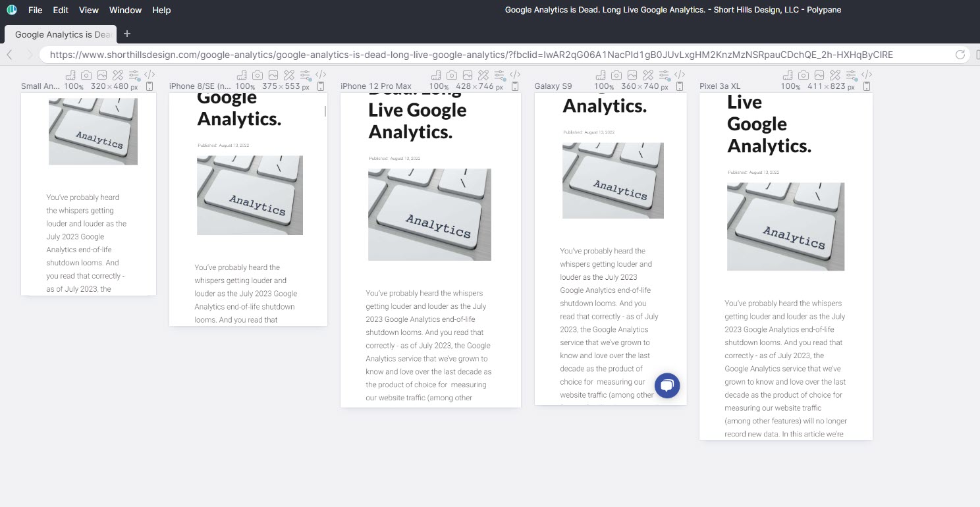Rotate the iPhone 8/SE pane device

point(321,86)
